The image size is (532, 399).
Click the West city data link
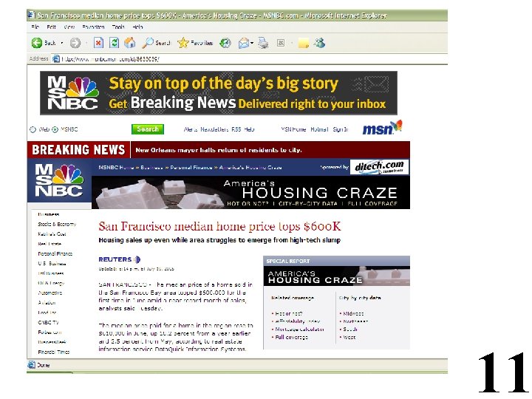349,337
